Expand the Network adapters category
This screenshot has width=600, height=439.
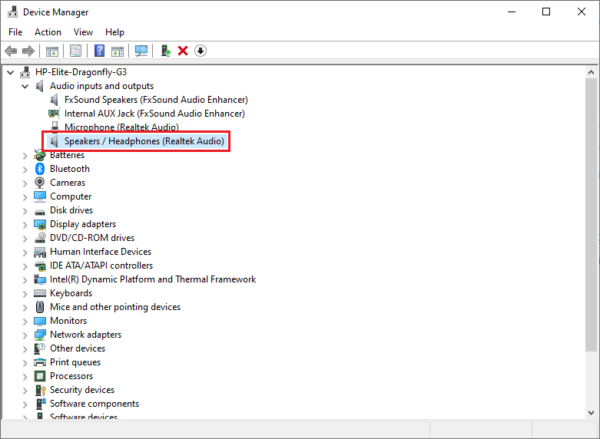click(x=25, y=335)
